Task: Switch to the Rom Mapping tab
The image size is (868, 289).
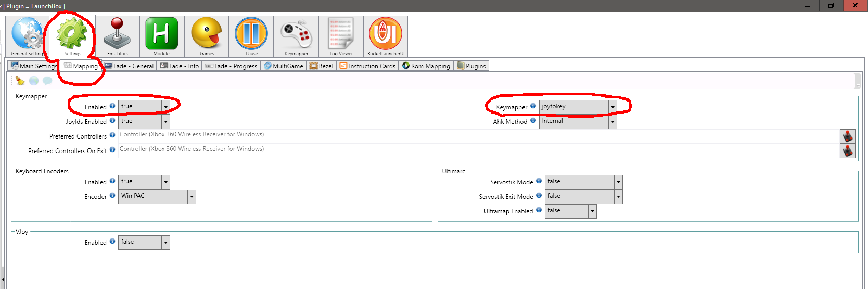Action: [426, 66]
